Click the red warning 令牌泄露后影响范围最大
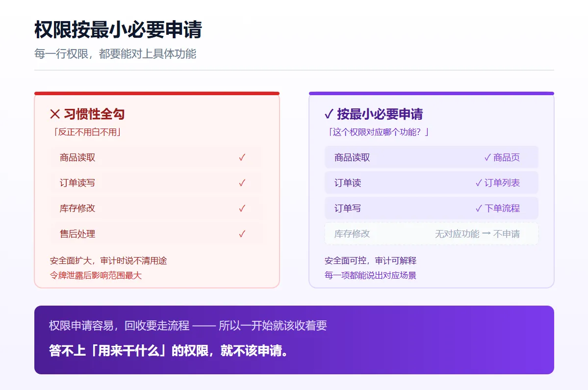The height and width of the screenshot is (390, 588). (96, 275)
